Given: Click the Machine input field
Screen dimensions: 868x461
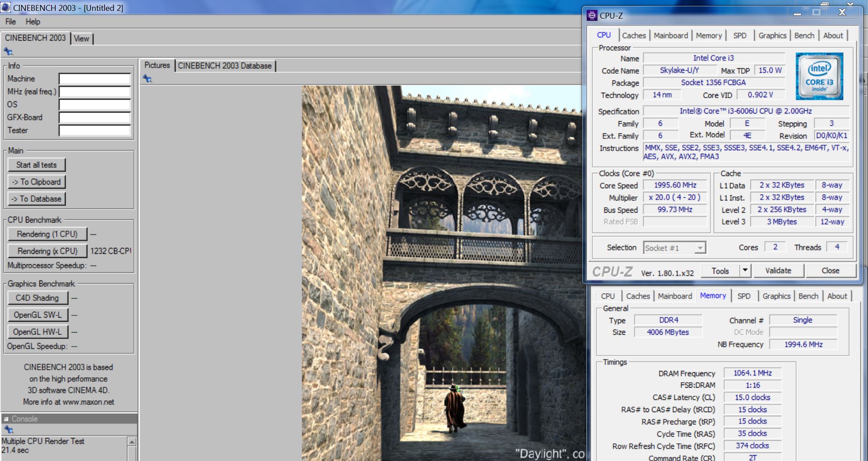Looking at the screenshot, I should tap(95, 79).
